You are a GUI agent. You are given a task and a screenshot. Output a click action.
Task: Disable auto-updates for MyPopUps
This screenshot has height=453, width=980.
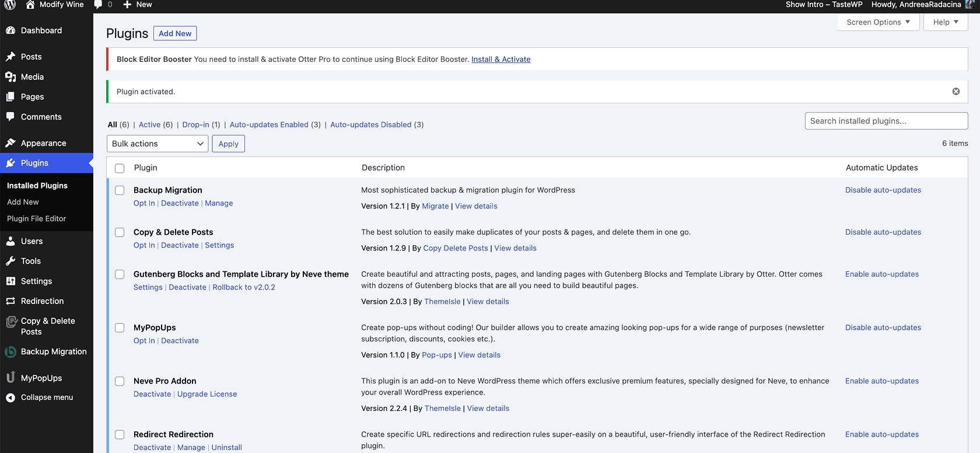[x=883, y=327]
